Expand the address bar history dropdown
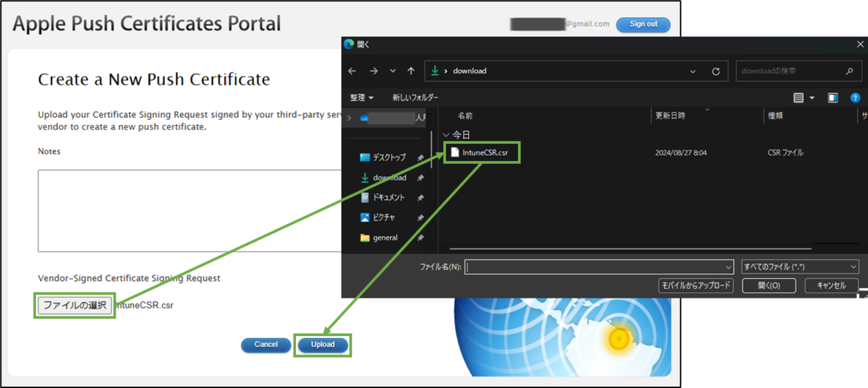 click(693, 72)
